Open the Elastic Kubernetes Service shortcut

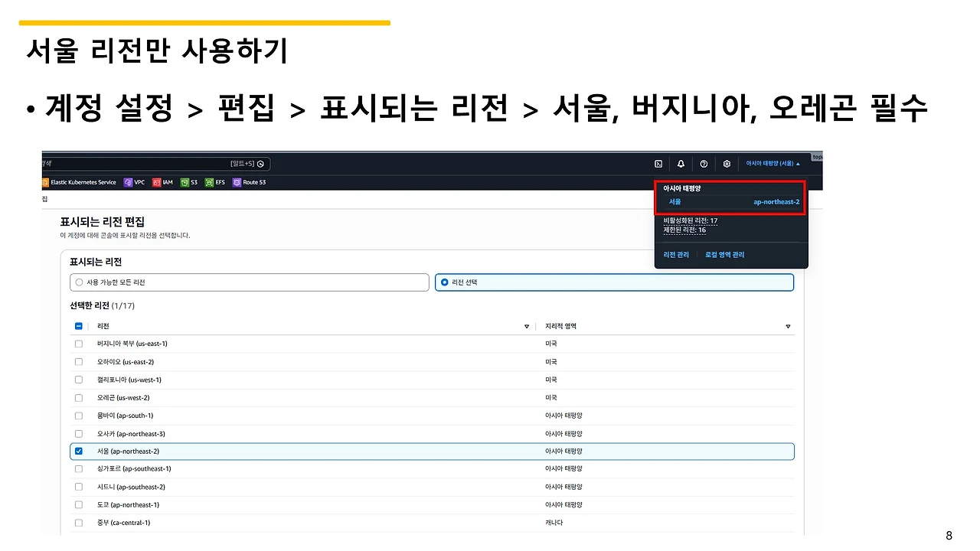pos(79,182)
